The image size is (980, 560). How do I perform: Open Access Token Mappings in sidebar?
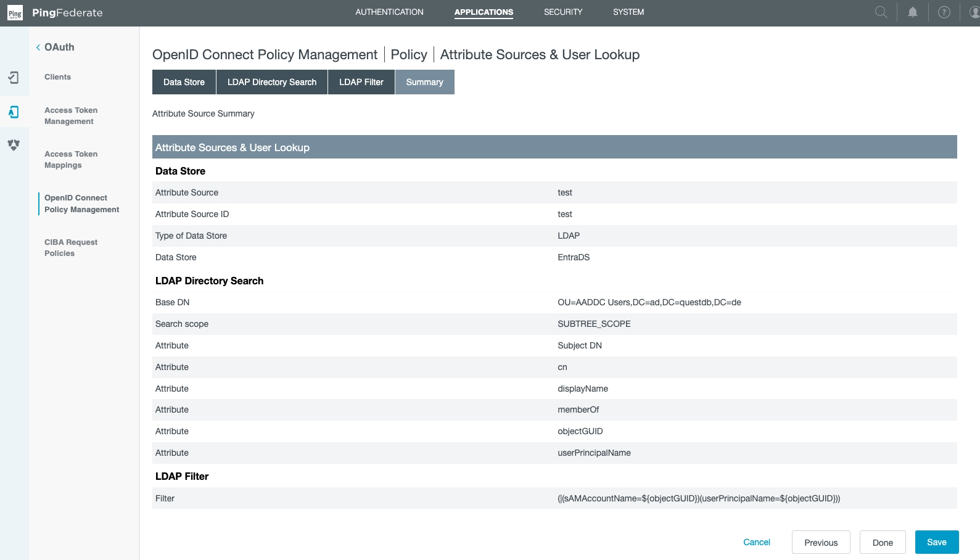(71, 160)
